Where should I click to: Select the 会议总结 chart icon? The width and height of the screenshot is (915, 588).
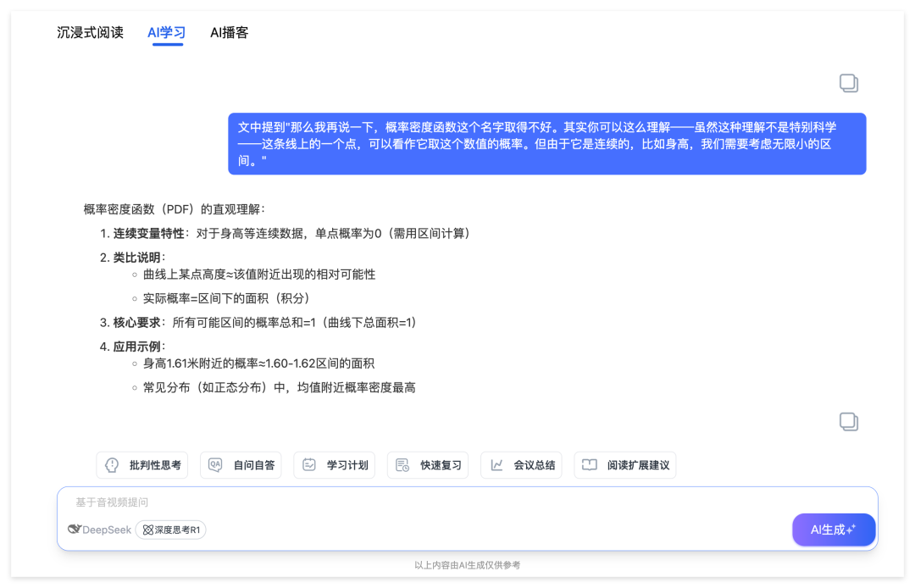(496, 464)
